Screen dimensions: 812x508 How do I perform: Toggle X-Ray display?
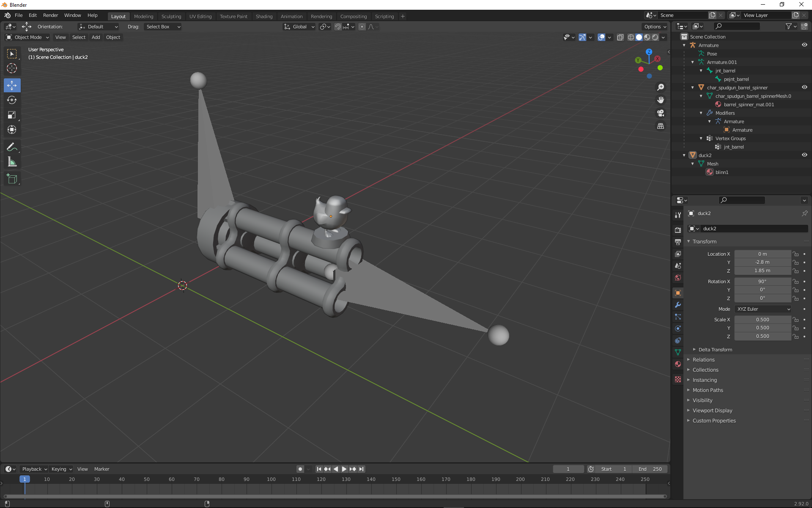(x=620, y=37)
